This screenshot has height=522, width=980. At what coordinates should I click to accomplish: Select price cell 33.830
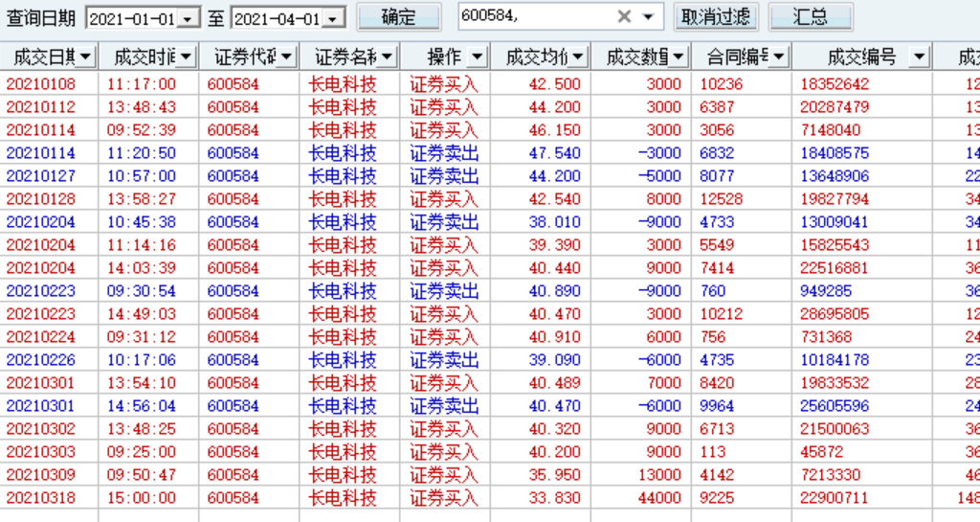[x=554, y=498]
